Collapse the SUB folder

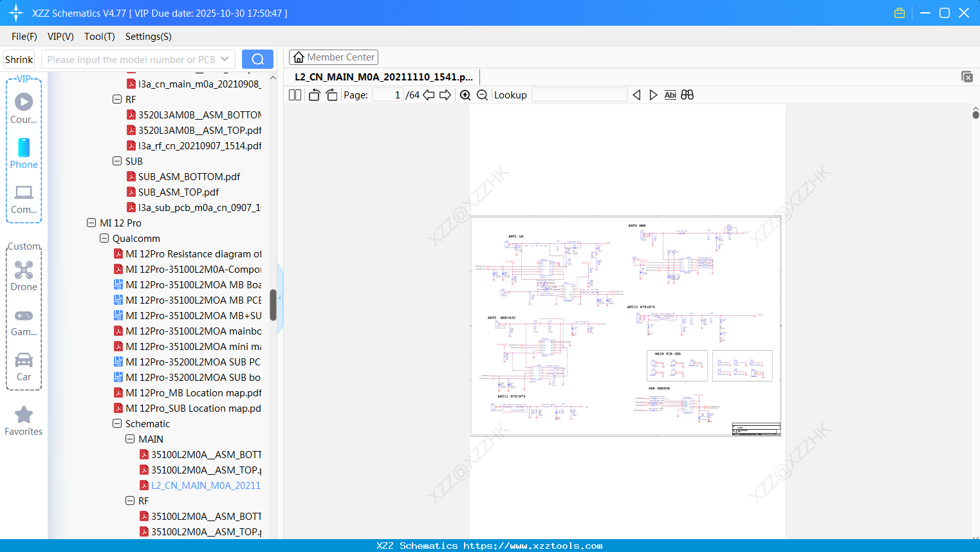(x=117, y=161)
